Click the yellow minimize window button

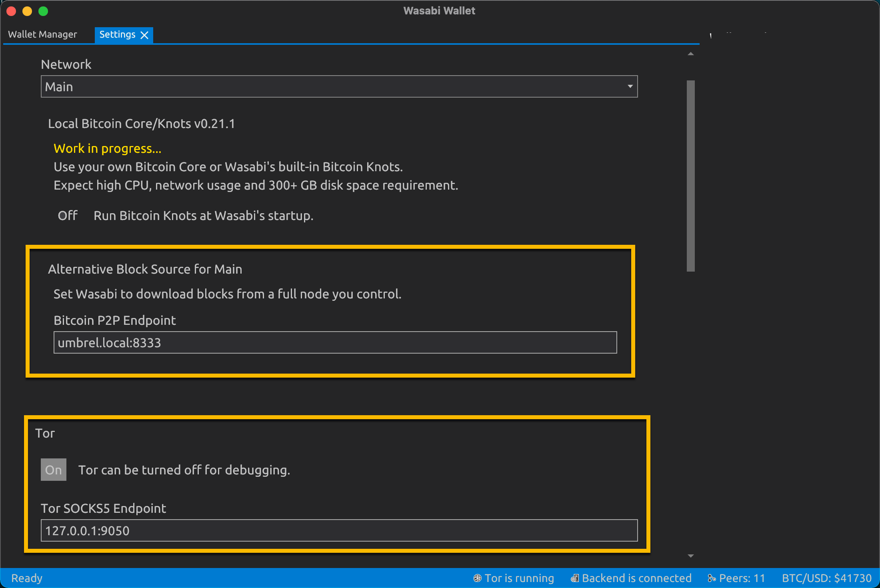tap(27, 11)
